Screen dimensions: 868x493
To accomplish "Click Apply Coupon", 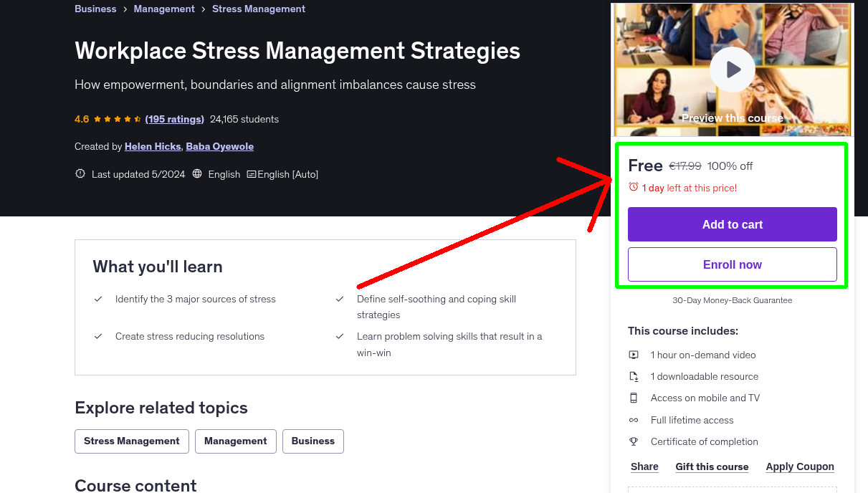I will (x=799, y=466).
